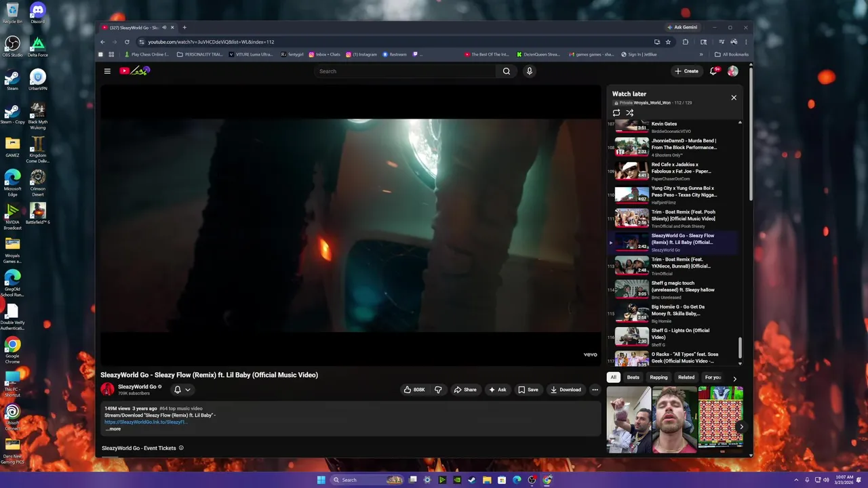
Task: Go back in Chrome
Action: (102, 41)
